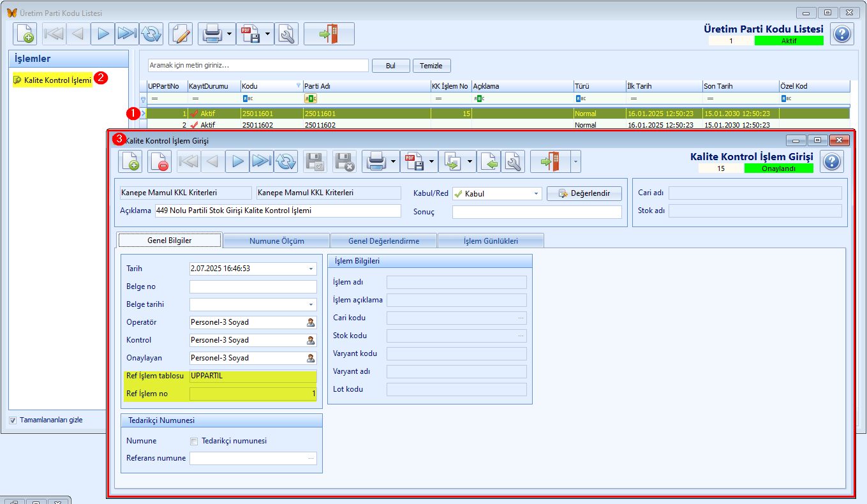The image size is (867, 504).
Task: Jump to last record in Üretim Parti Kodu Listesi toolbar
Action: pos(127,34)
